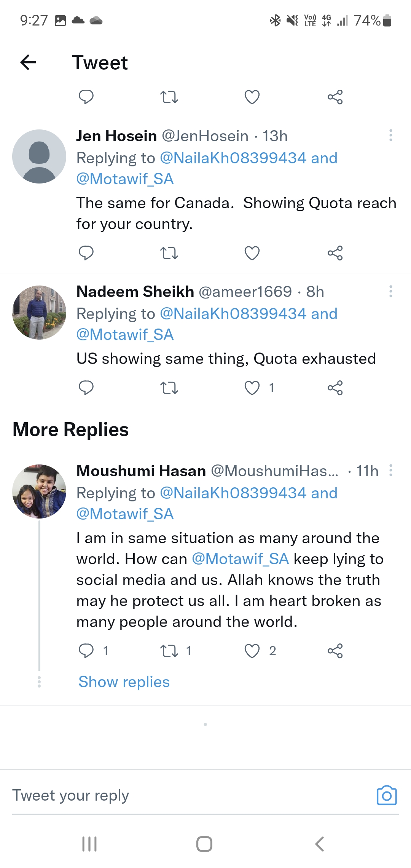Open more options on Nadeem Sheikh's tweet
This screenshot has height=868, width=411.
click(x=390, y=291)
